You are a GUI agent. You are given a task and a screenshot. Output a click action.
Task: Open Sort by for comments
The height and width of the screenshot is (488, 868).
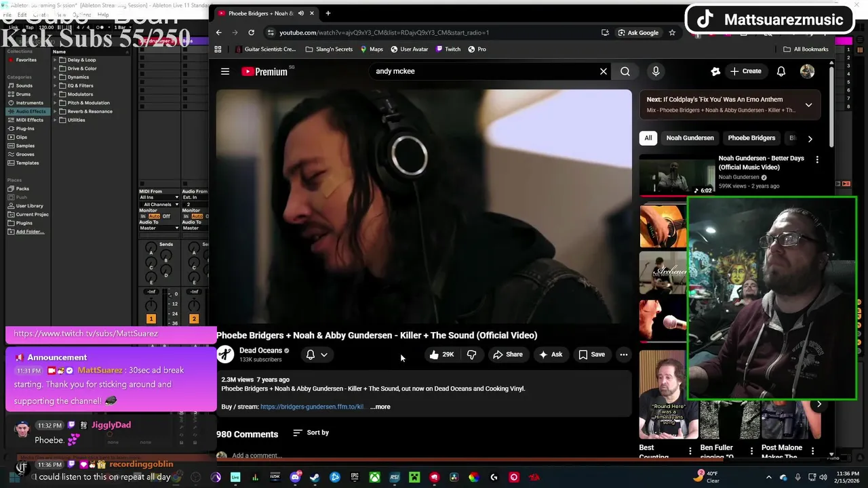coord(311,432)
